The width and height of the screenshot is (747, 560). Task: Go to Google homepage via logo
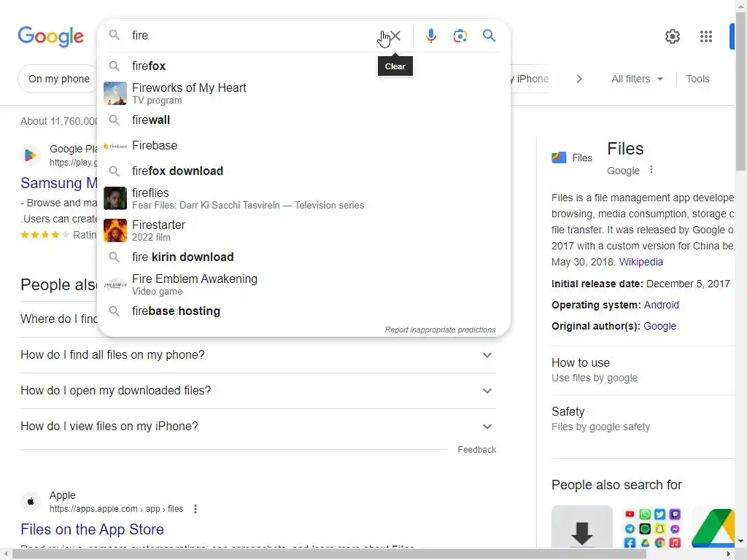[50, 36]
